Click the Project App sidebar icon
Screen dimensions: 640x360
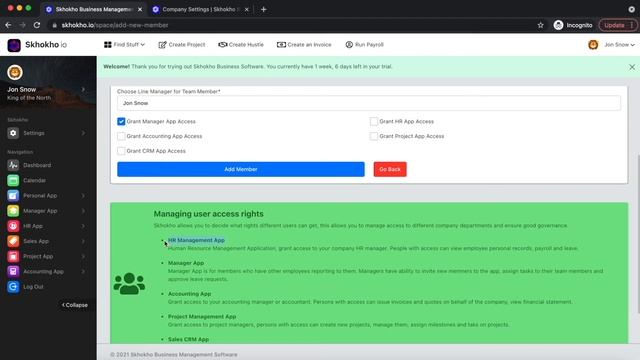pos(13,256)
